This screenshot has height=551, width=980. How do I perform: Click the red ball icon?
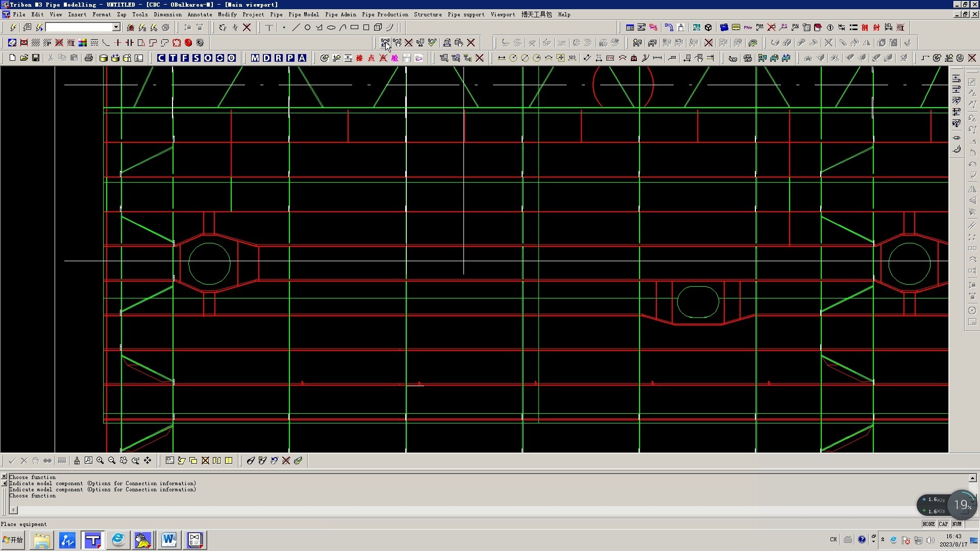[x=188, y=43]
